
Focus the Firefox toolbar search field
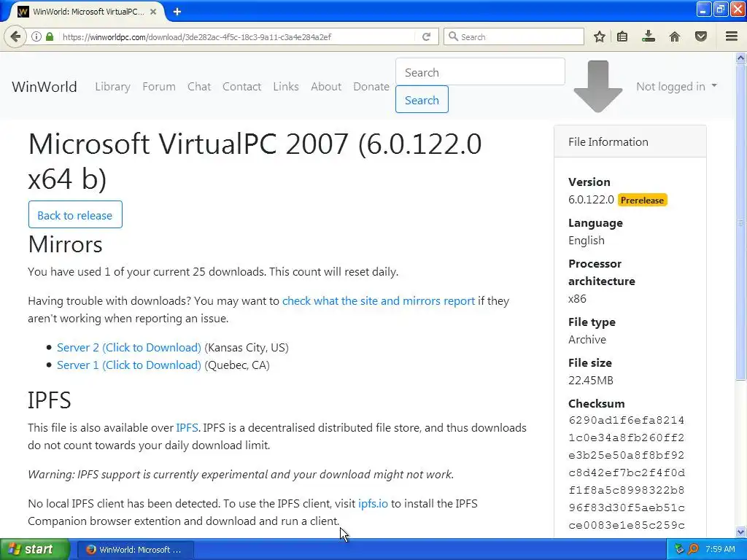coord(514,36)
